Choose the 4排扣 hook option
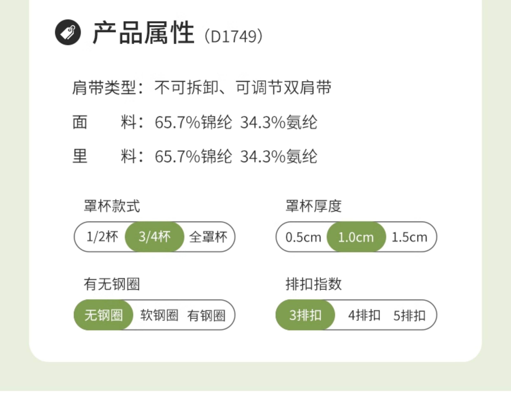The image size is (511, 420). pos(364,315)
